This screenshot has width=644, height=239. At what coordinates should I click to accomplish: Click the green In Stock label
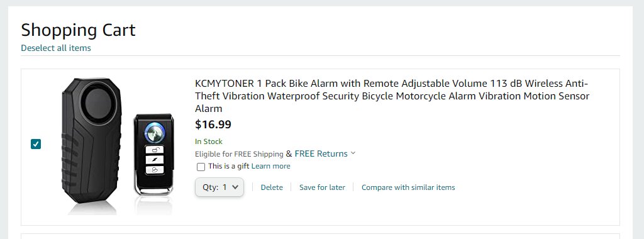point(209,142)
